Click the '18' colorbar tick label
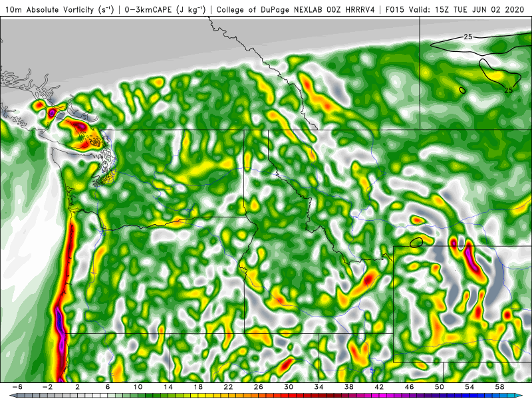 tap(198, 387)
